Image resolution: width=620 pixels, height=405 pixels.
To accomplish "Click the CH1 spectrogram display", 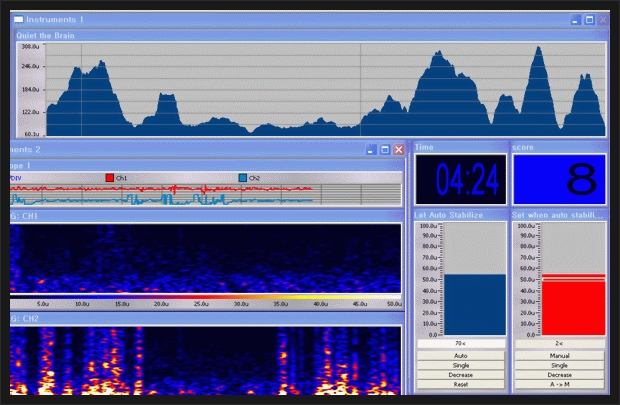I will [x=205, y=259].
